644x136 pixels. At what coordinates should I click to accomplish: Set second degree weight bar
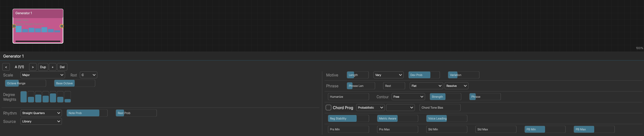click(31, 97)
